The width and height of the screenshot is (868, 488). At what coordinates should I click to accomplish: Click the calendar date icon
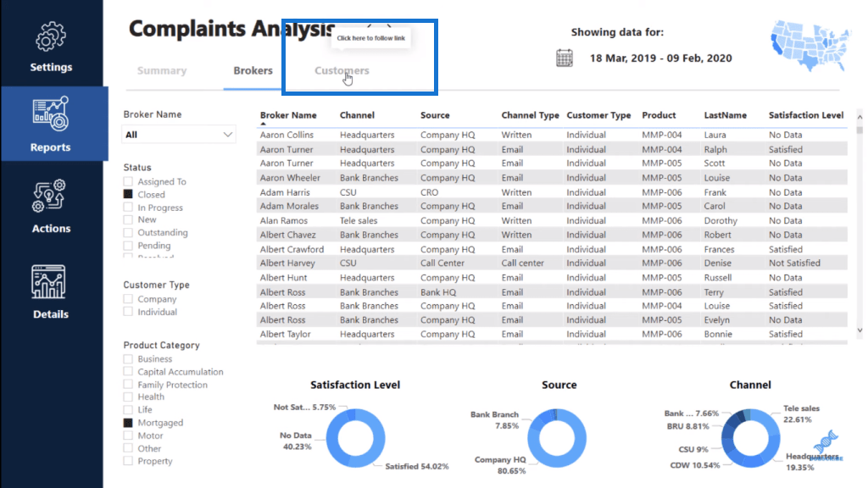[x=564, y=58]
